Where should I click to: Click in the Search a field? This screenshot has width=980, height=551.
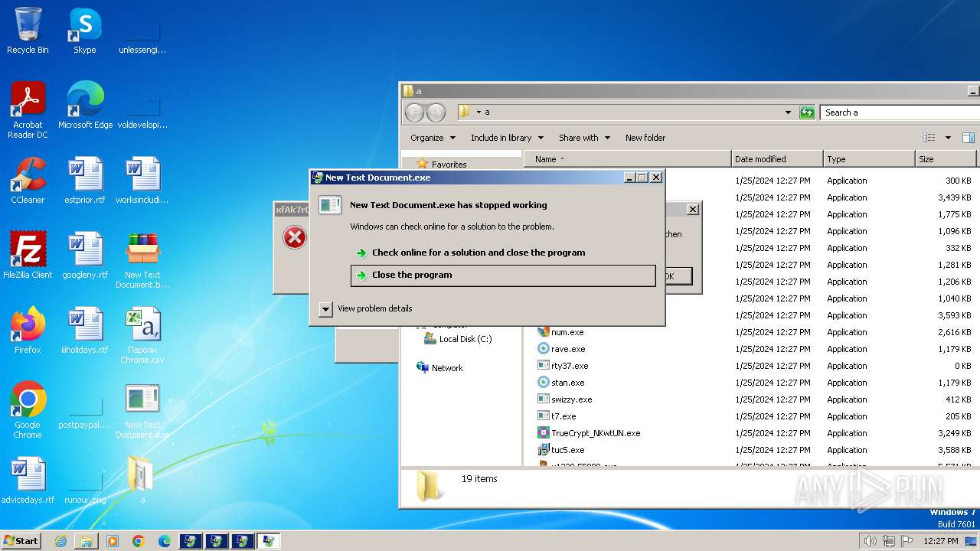pos(900,112)
